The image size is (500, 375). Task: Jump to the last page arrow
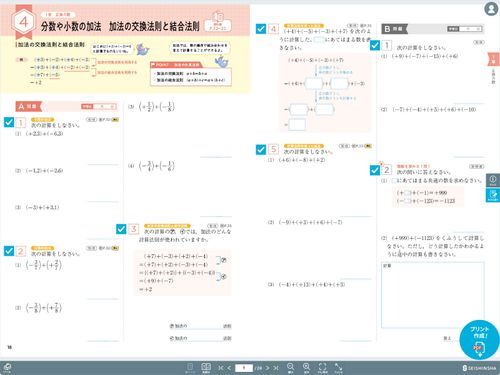276,368
